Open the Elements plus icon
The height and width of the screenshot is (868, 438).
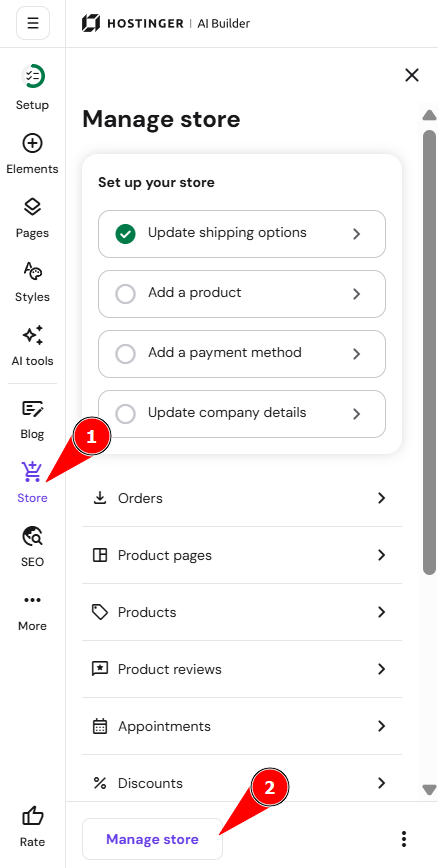coord(33,143)
